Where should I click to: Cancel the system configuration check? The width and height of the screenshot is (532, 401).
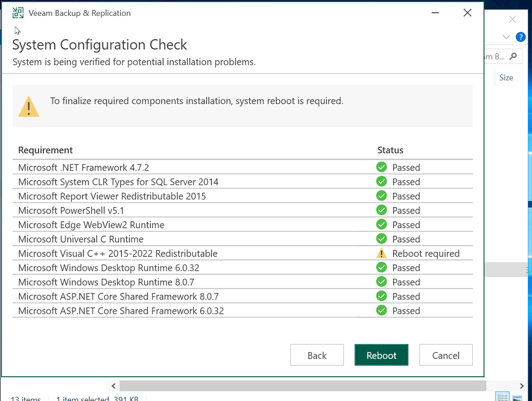[x=446, y=355]
